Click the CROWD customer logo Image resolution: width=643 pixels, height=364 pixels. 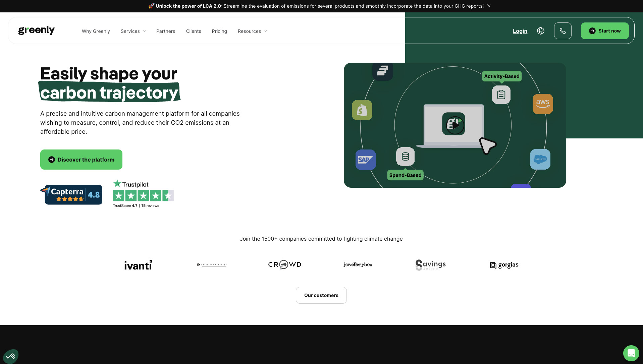(284, 264)
